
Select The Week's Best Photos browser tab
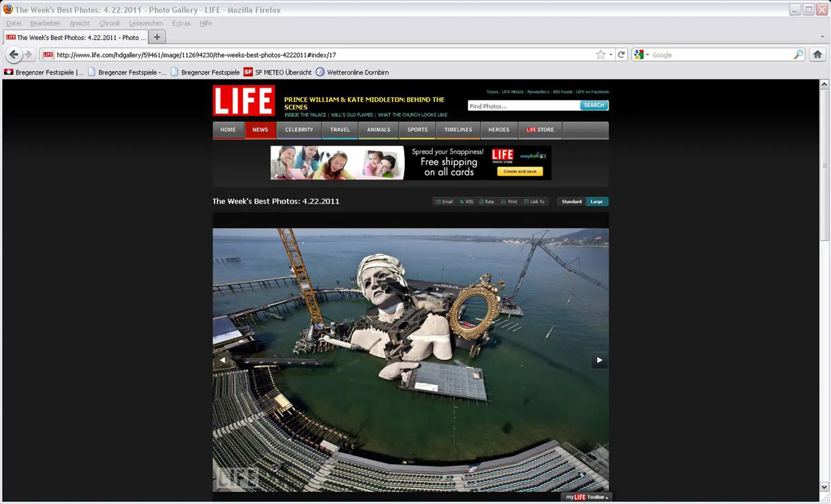pos(76,37)
